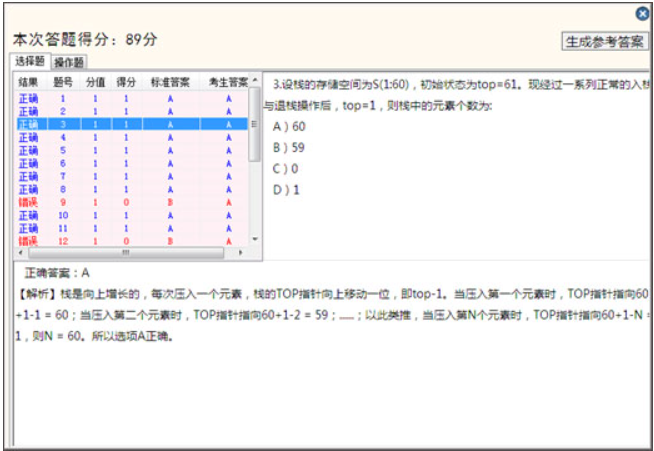Click the horizontal scroll right arrow
The image size is (654, 451).
241,252
